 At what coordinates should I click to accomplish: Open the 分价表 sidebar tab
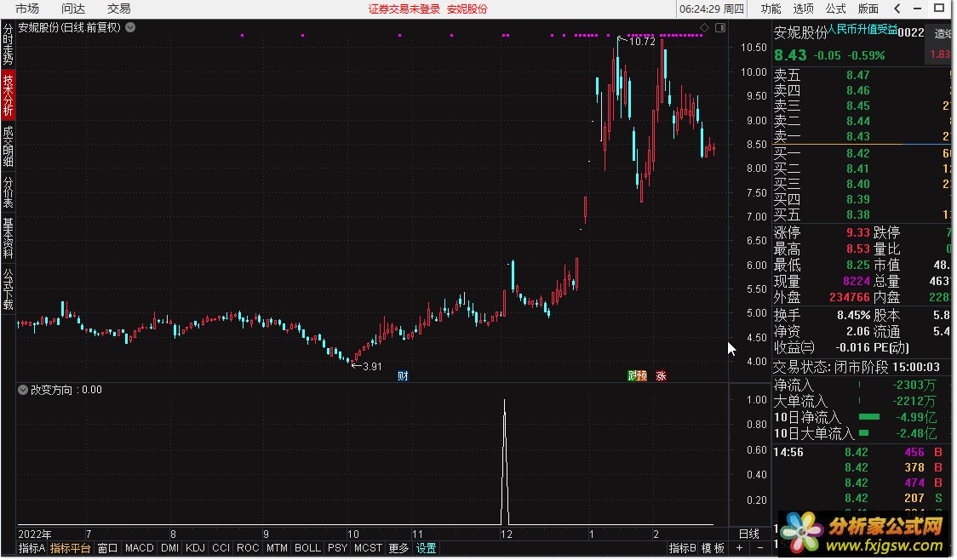[8, 192]
